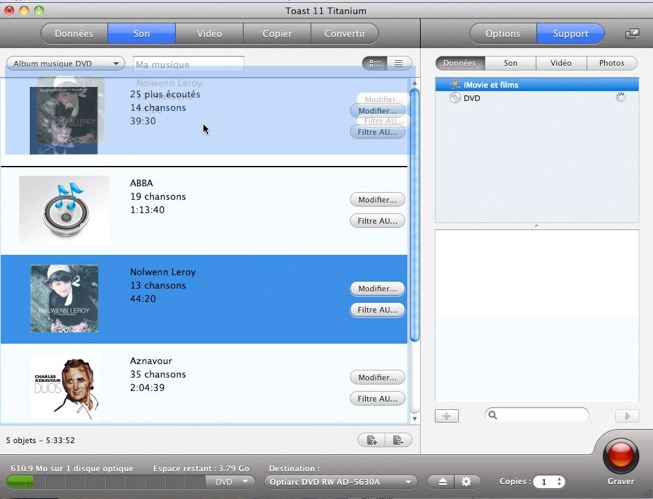Click the magnifying glass search icon
Screen dimensions: 653x499
click(493, 415)
